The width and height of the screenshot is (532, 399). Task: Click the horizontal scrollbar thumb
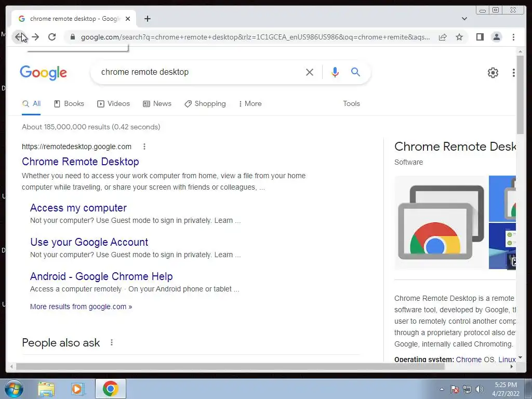(x=230, y=366)
